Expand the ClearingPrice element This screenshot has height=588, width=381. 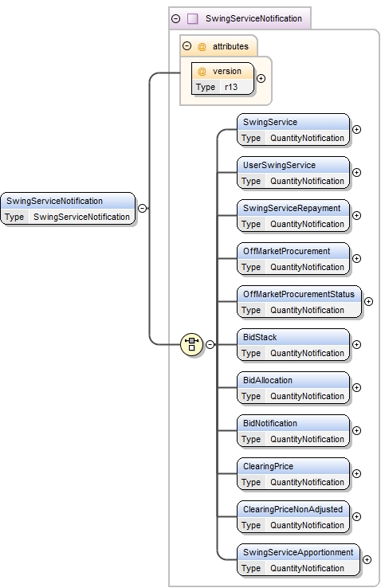tap(356, 473)
